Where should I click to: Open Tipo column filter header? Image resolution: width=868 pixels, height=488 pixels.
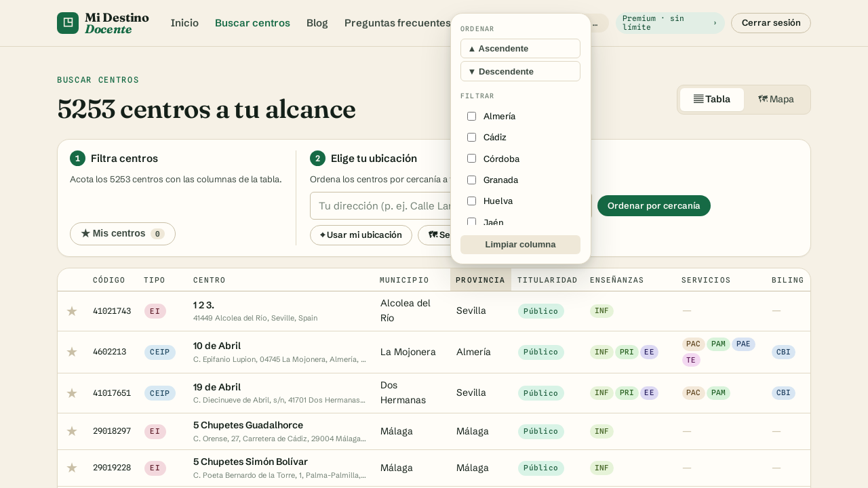point(155,280)
